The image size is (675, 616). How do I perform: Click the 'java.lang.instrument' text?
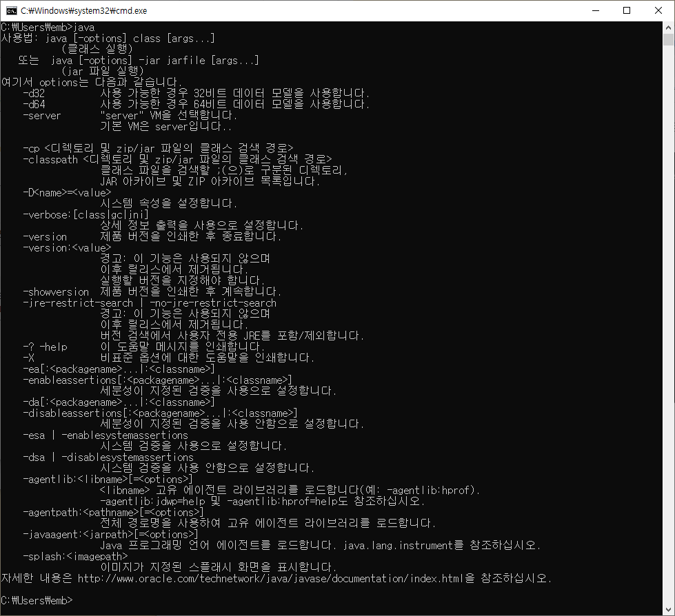(398, 546)
